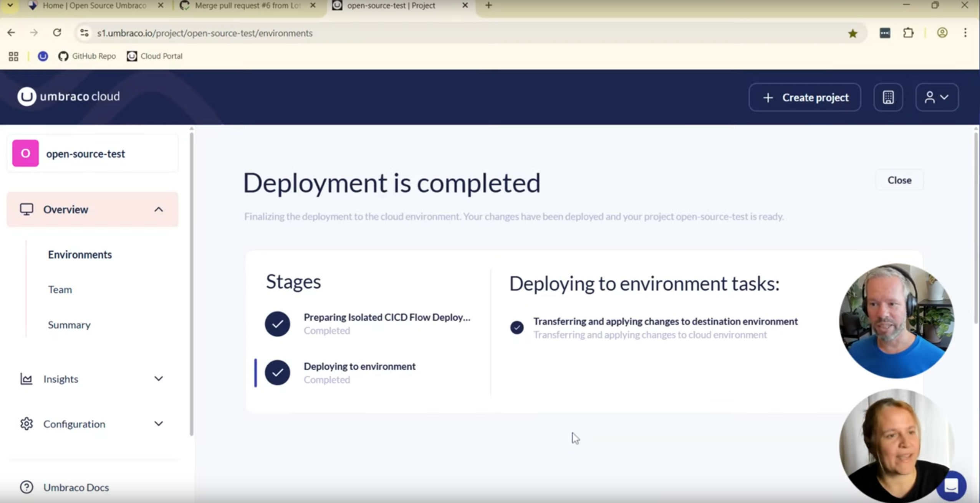Expand the Configuration section
Image resolution: width=980 pixels, height=503 pixels.
[x=93, y=424]
